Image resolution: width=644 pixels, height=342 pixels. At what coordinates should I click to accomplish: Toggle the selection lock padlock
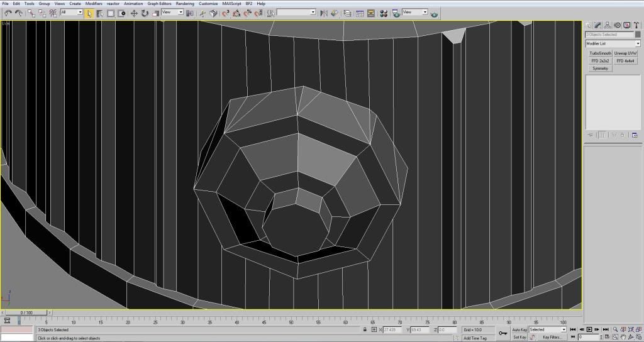[x=365, y=329]
